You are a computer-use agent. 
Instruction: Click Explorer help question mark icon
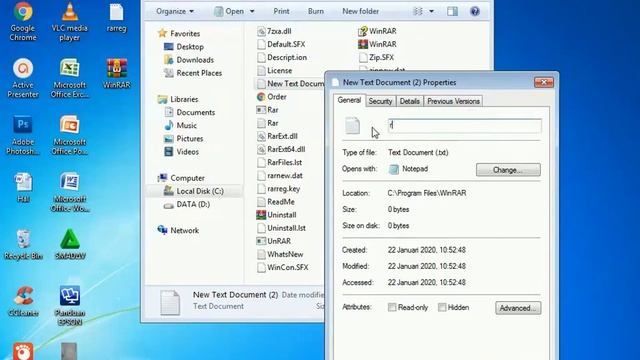click(x=475, y=11)
